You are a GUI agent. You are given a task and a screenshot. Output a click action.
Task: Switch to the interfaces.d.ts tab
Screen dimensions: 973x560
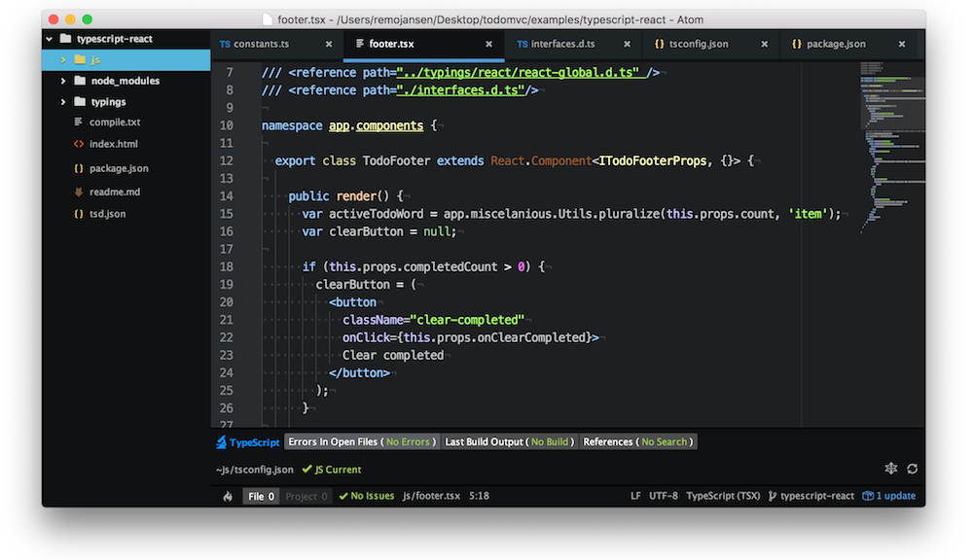562,45
